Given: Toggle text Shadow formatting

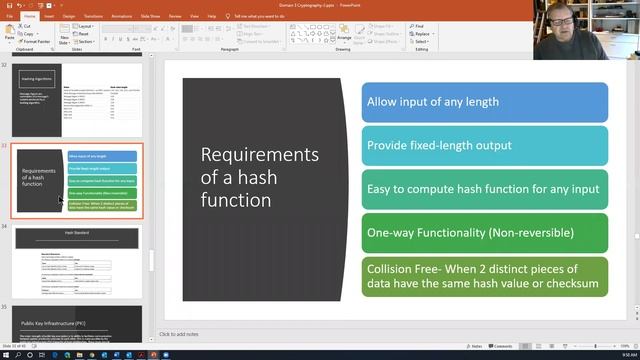Looking at the screenshot, I should [x=128, y=39].
